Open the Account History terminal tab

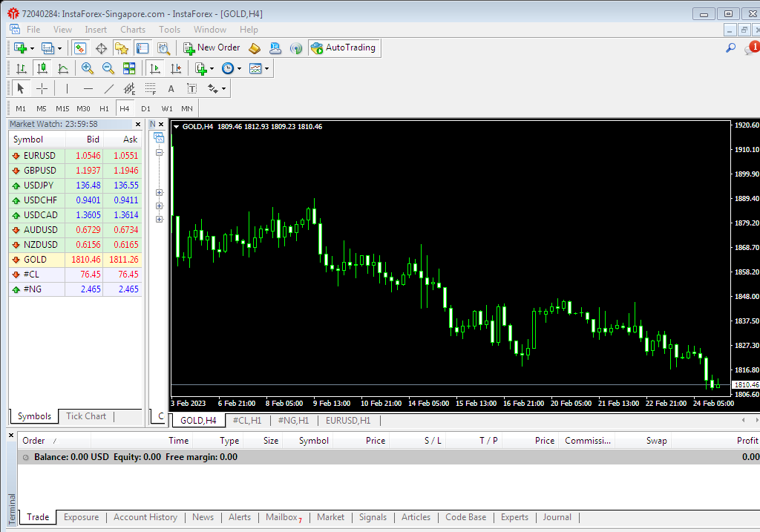pos(145,517)
